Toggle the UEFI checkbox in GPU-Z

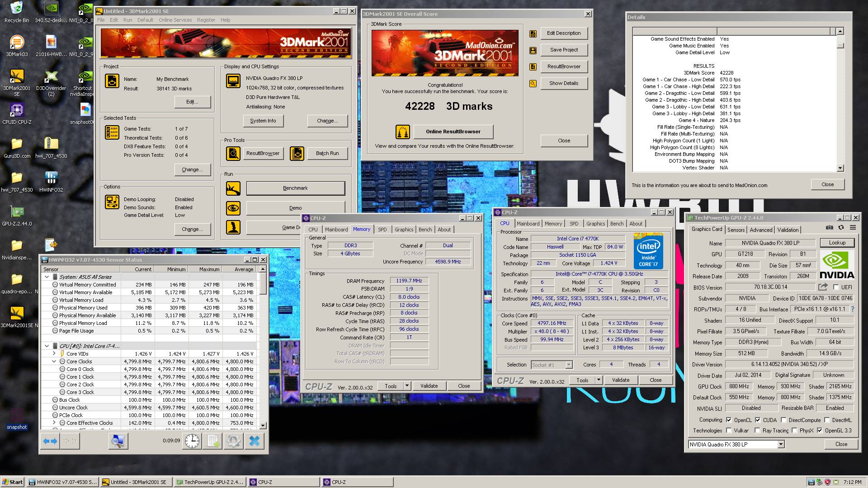pyautogui.click(x=836, y=287)
